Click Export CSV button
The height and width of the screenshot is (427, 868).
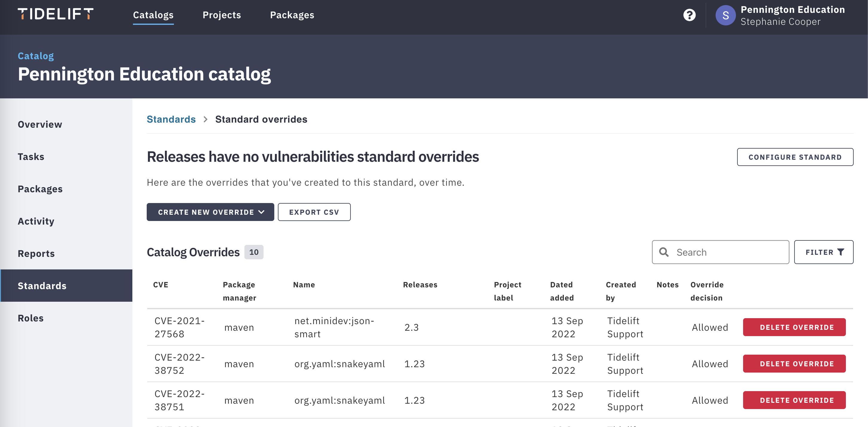314,212
